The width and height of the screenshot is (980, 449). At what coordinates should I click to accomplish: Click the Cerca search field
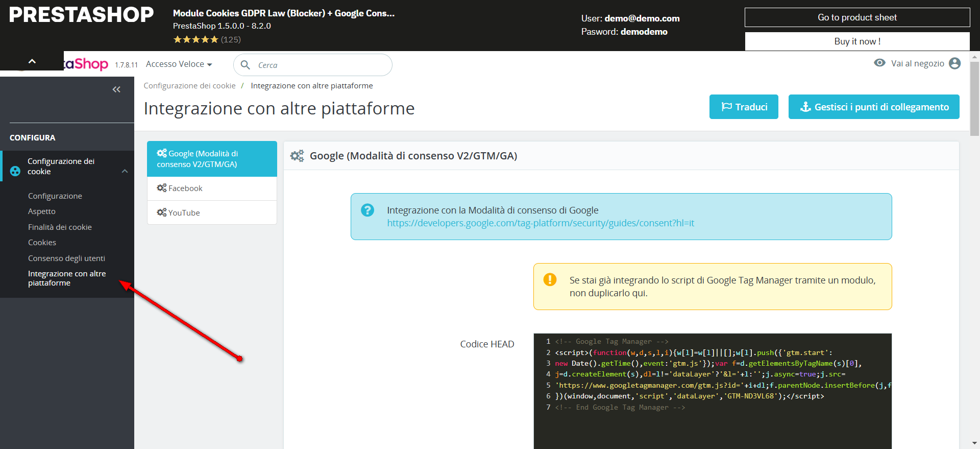pyautogui.click(x=319, y=65)
